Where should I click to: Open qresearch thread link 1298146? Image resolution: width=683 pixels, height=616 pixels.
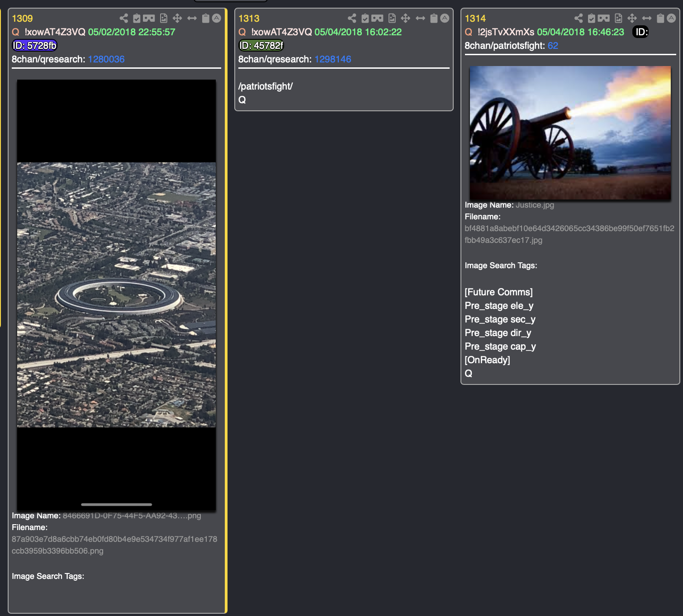pos(333,59)
